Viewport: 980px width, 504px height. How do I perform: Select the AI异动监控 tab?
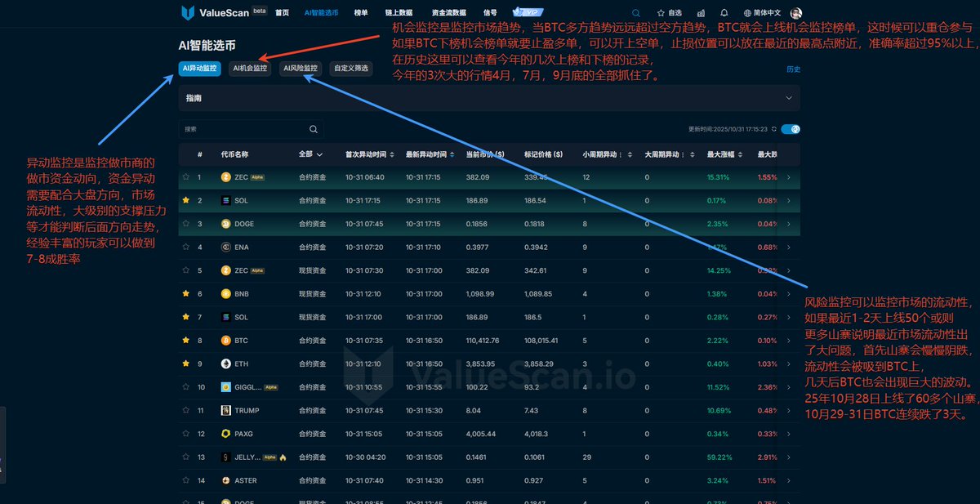coord(200,69)
